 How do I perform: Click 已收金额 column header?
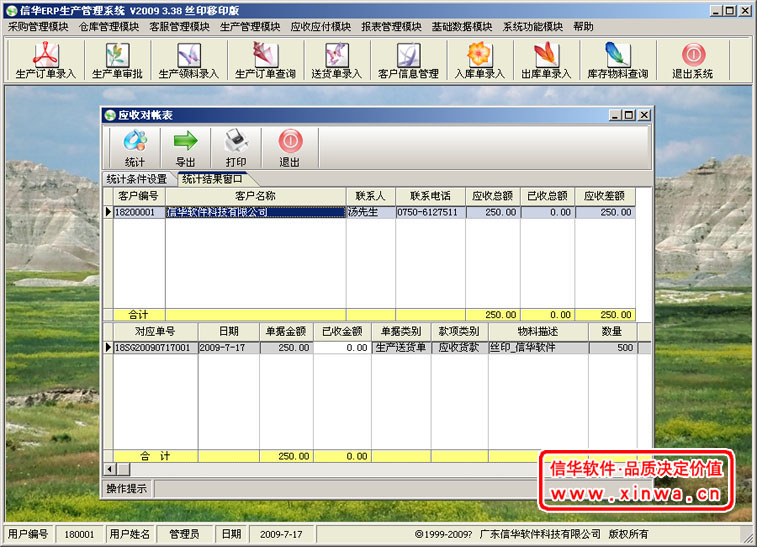point(342,332)
